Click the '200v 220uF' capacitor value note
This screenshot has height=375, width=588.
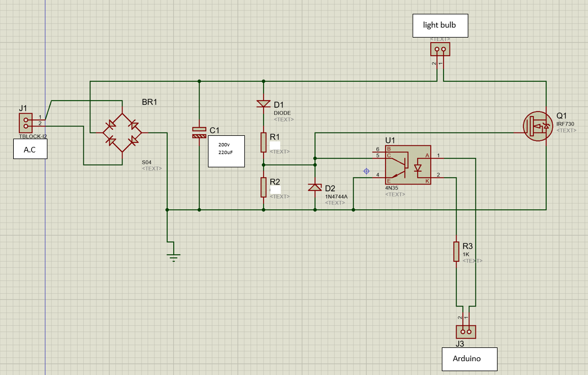click(226, 148)
